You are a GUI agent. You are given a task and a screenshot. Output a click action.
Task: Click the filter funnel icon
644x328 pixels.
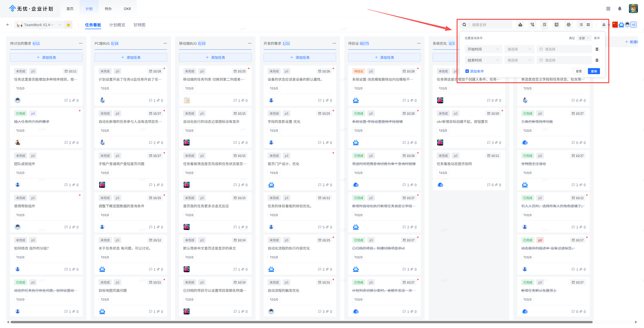[532, 25]
